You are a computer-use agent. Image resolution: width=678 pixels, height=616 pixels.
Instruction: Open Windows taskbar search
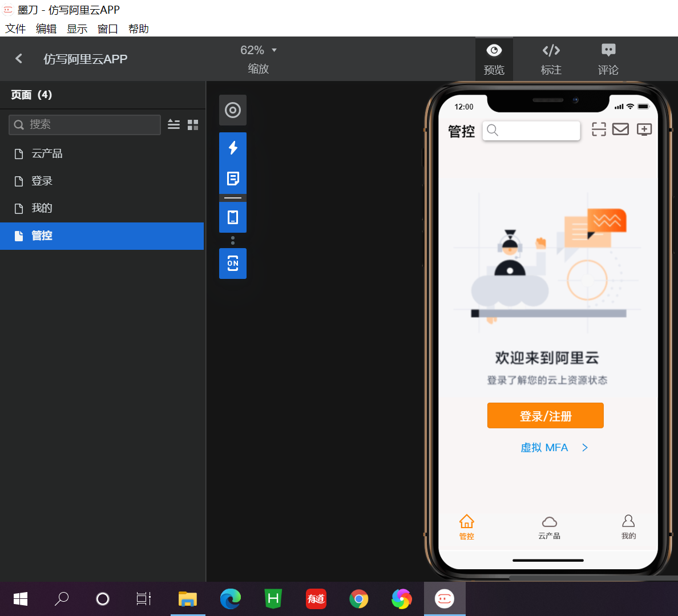[x=62, y=599]
